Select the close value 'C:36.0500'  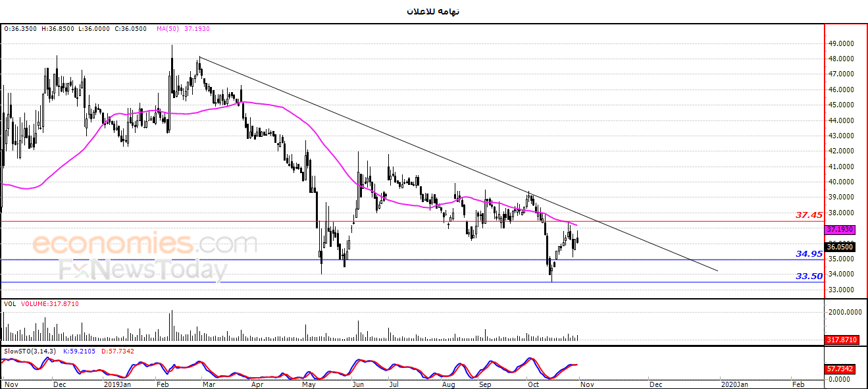[x=130, y=29]
